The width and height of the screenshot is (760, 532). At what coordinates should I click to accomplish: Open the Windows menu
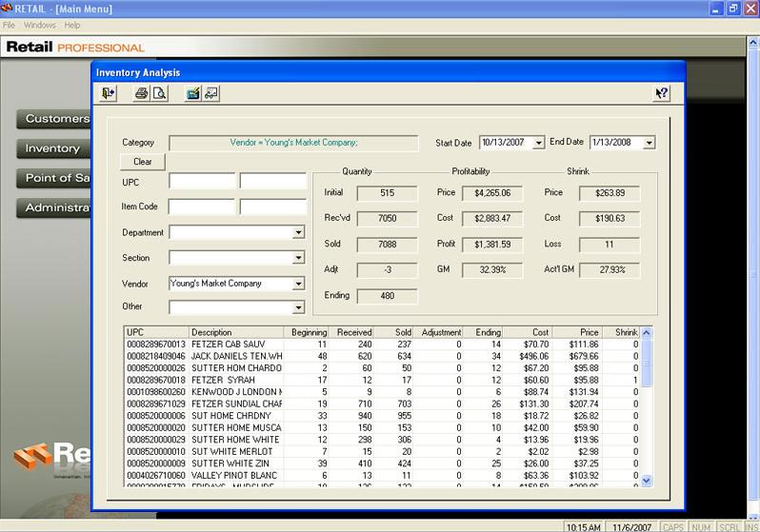[40, 25]
